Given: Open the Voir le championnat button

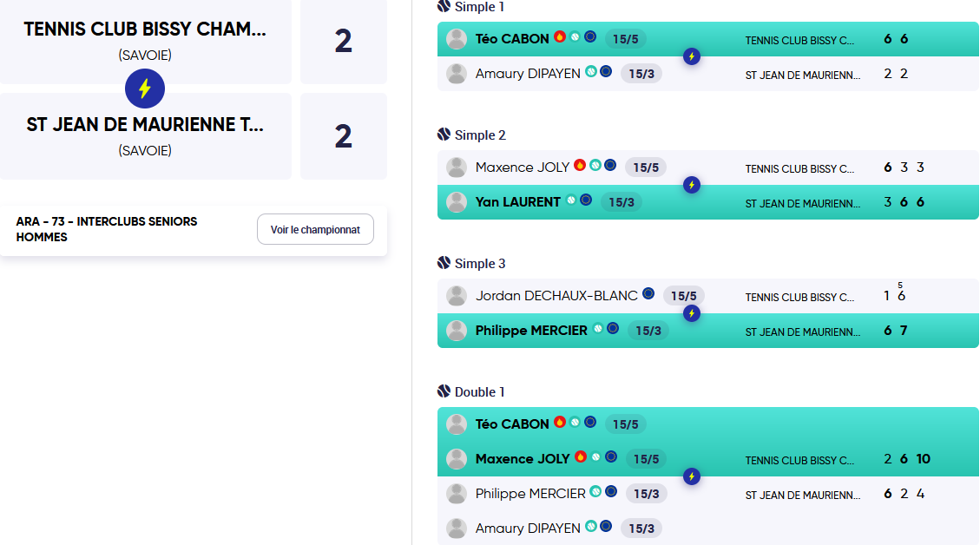Looking at the screenshot, I should pyautogui.click(x=315, y=229).
